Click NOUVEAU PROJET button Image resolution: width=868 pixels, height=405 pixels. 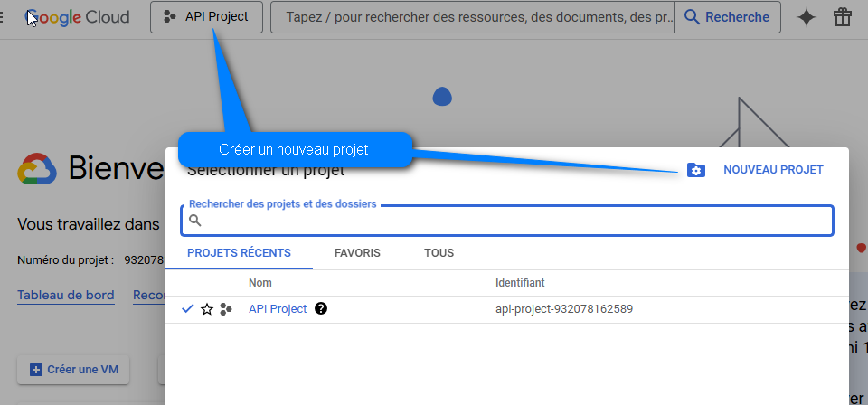[x=773, y=170]
